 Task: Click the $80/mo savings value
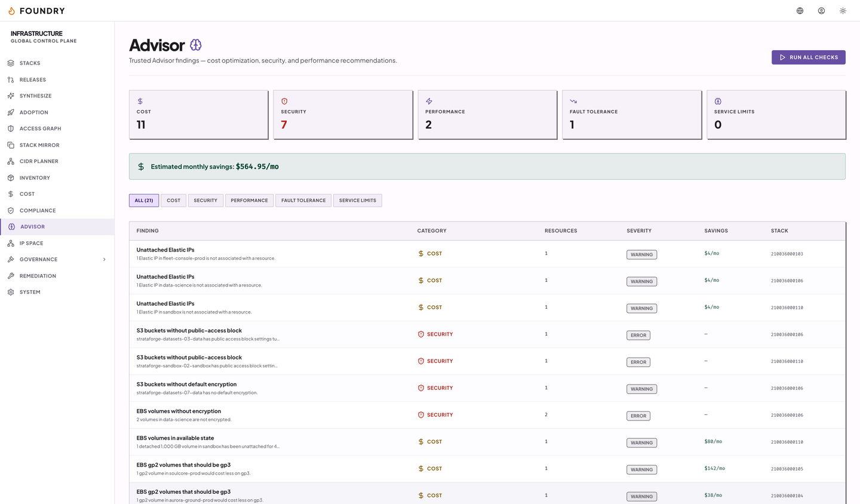713,442
